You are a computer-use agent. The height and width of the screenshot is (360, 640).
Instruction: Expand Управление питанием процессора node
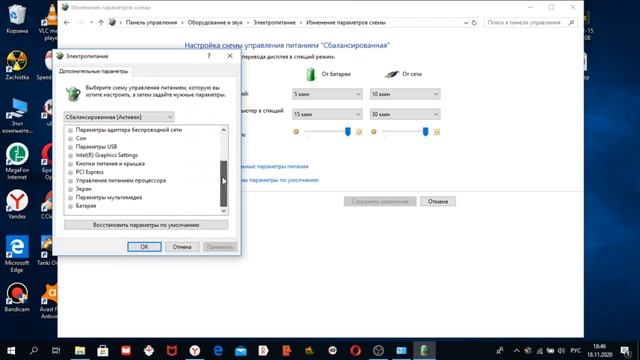coord(71,181)
